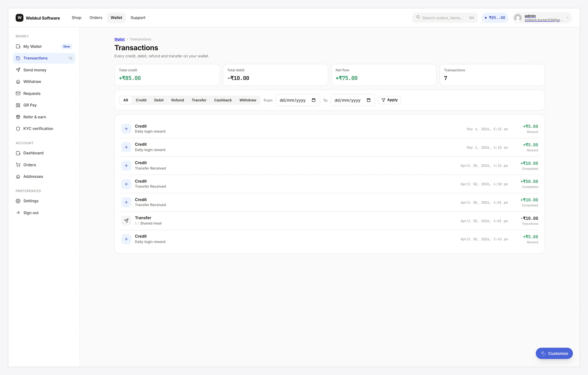The image size is (588, 375).
Task: Click the sparkle icon on Customize button
Action: (x=543, y=353)
